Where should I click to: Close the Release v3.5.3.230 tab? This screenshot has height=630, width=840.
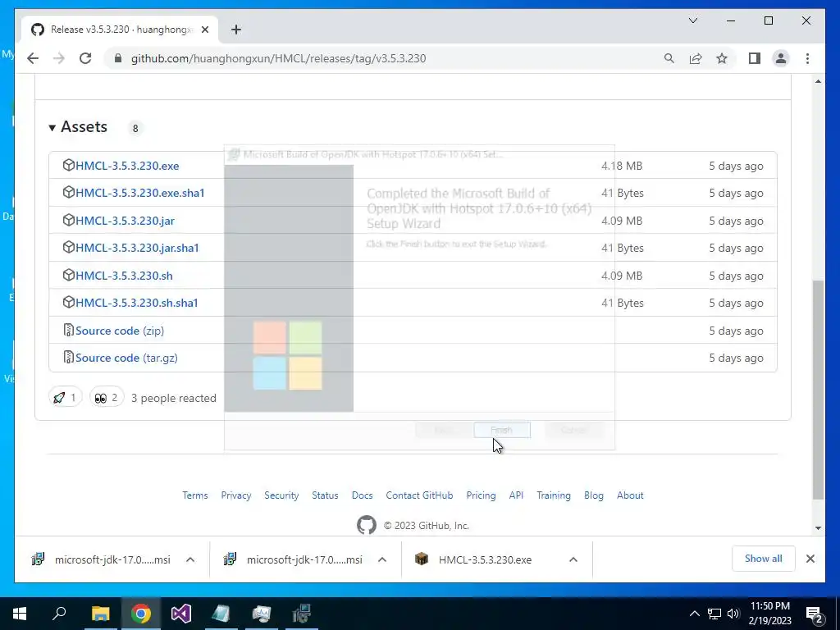[204, 30]
